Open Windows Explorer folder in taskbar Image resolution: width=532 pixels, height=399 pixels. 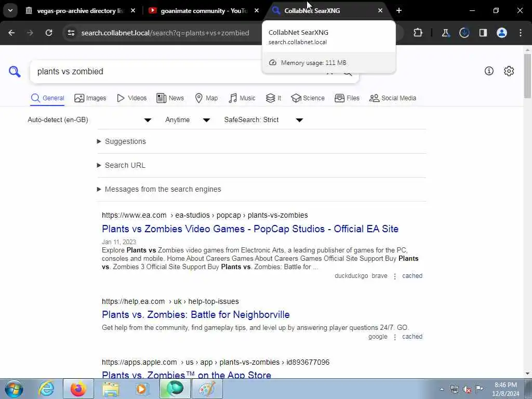point(111,389)
